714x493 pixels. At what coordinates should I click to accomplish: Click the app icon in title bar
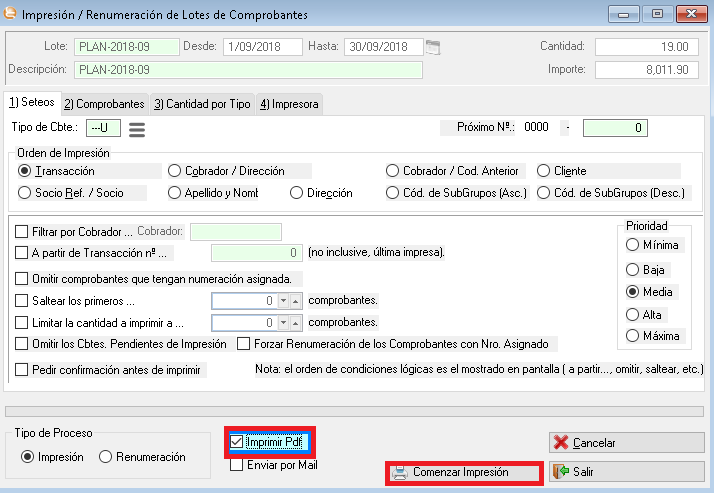click(x=12, y=15)
